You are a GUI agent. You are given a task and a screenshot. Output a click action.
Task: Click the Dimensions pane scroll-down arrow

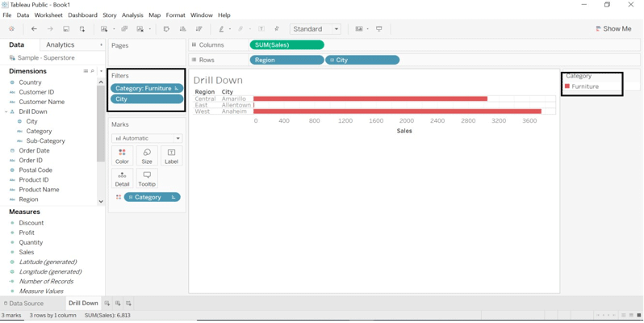[x=101, y=201]
